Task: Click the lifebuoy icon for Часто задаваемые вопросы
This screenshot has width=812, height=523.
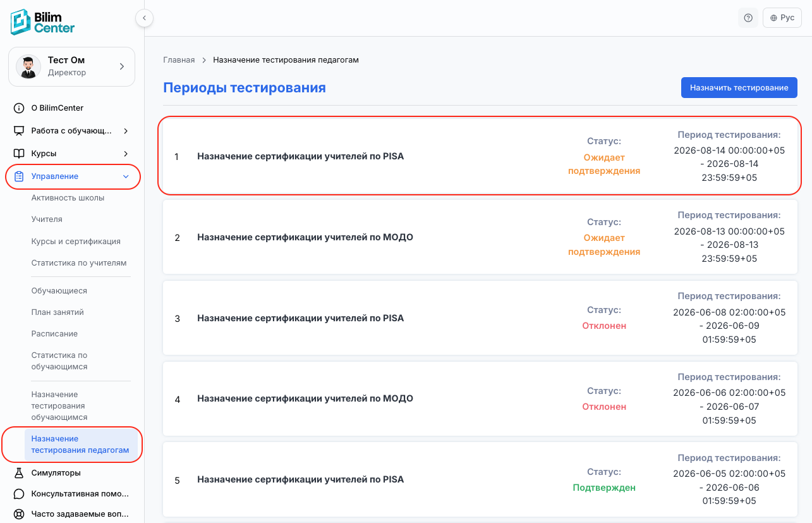Action: click(x=19, y=515)
